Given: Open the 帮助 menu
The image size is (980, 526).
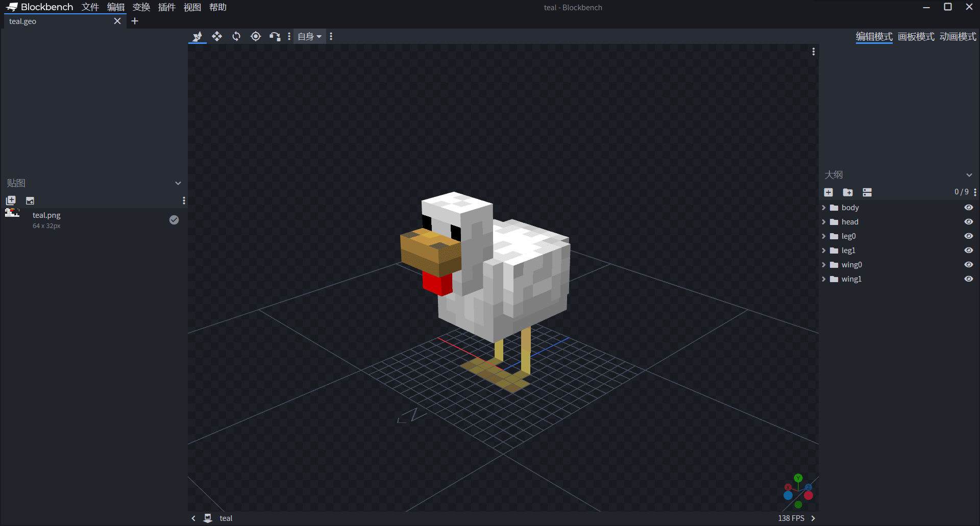Looking at the screenshot, I should point(218,7).
